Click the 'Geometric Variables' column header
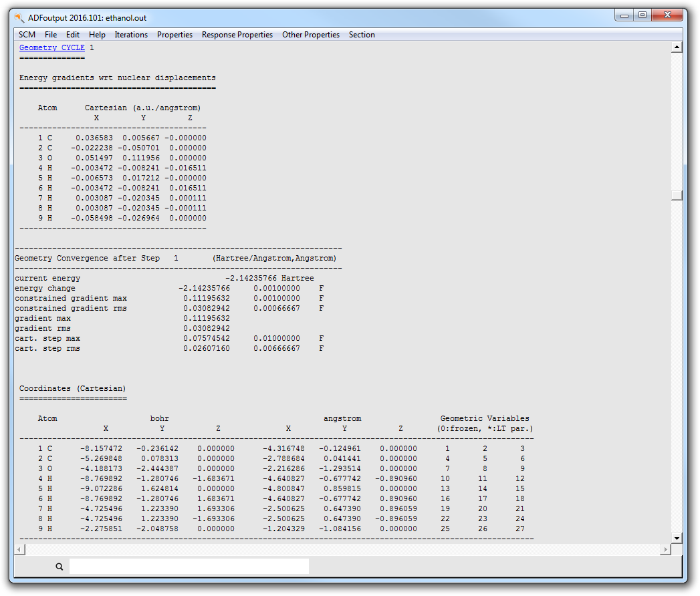 pyautogui.click(x=485, y=418)
